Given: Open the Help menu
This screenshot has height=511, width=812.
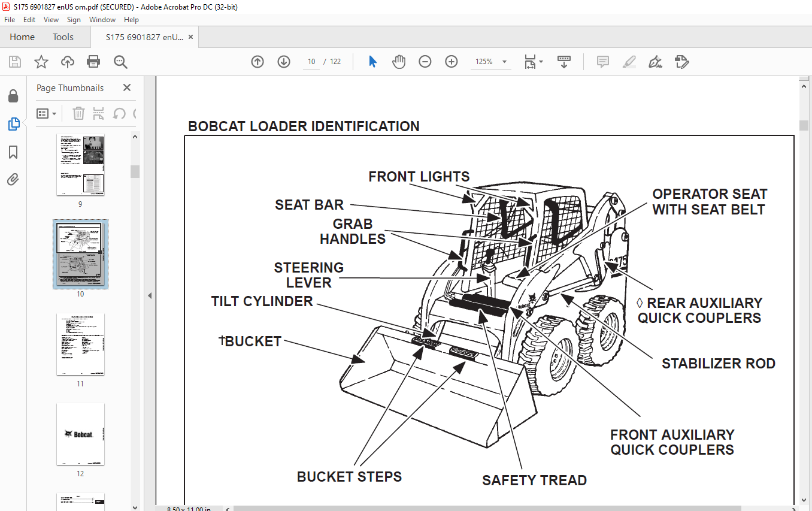Looking at the screenshot, I should coord(131,20).
